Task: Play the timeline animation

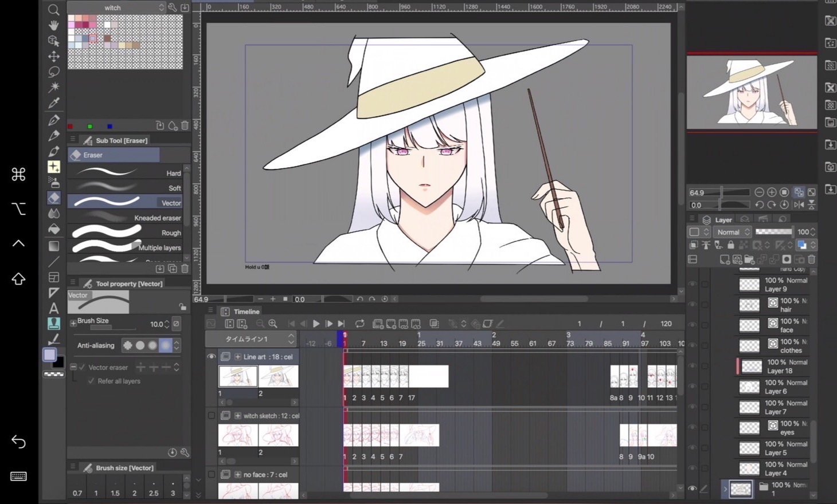Action: (x=316, y=324)
